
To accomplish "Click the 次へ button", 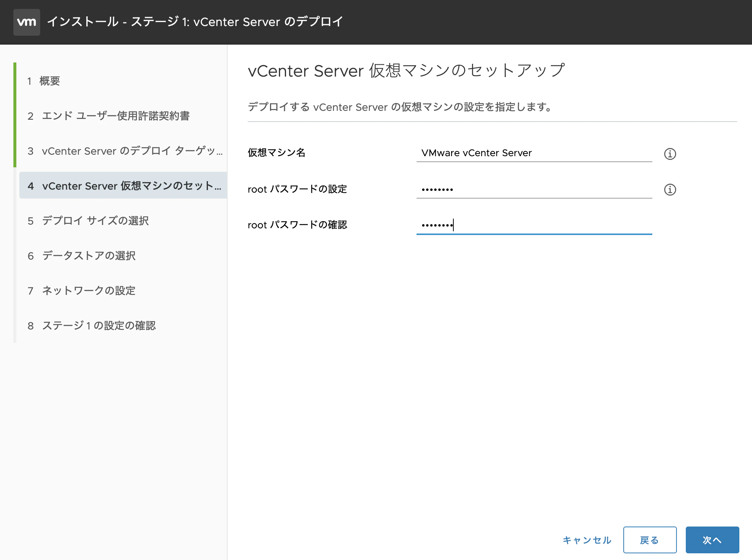I will click(x=712, y=540).
